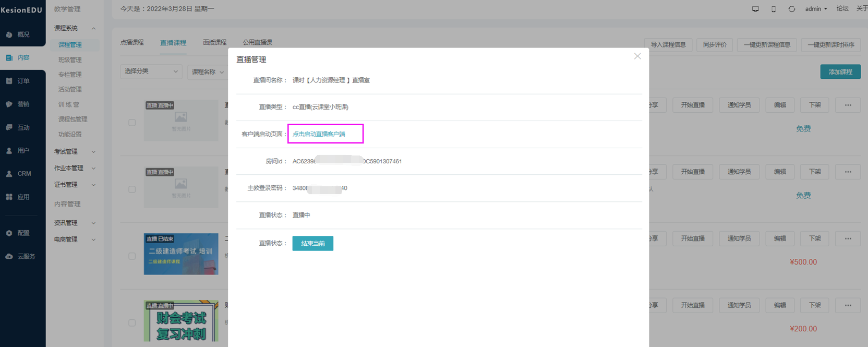Click the 二级建造师考试培训 course thumbnail
This screenshot has height=347, width=868.
(x=181, y=254)
